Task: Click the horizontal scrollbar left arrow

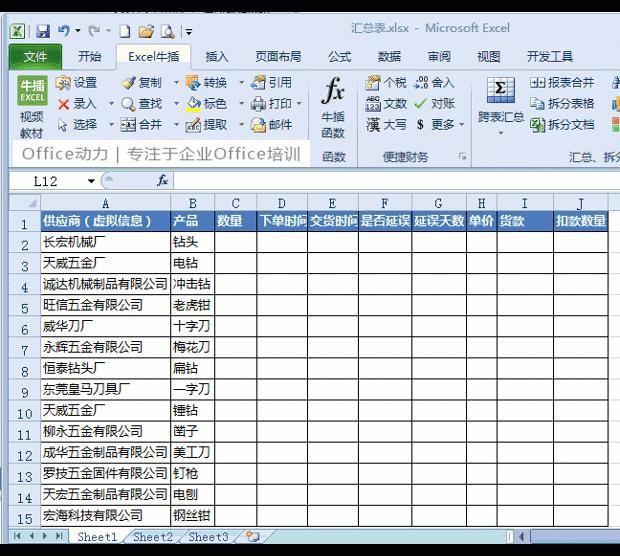Action: 521,537
